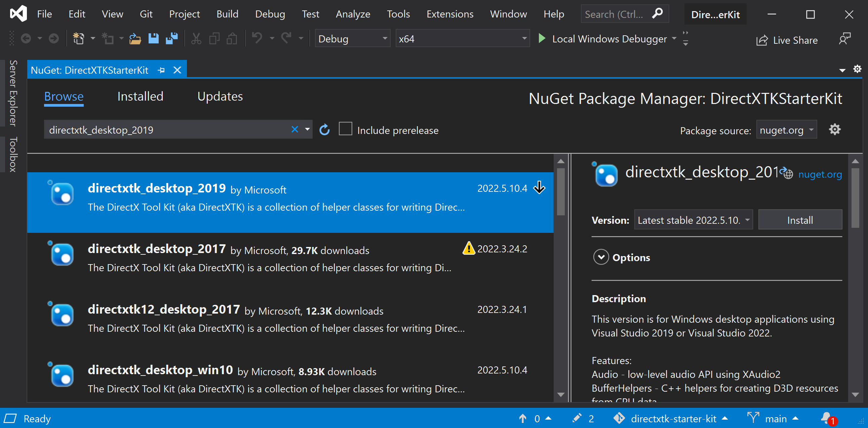Image resolution: width=868 pixels, height=428 pixels.
Task: Navigate forward with the toolbar arrow
Action: coord(53,38)
